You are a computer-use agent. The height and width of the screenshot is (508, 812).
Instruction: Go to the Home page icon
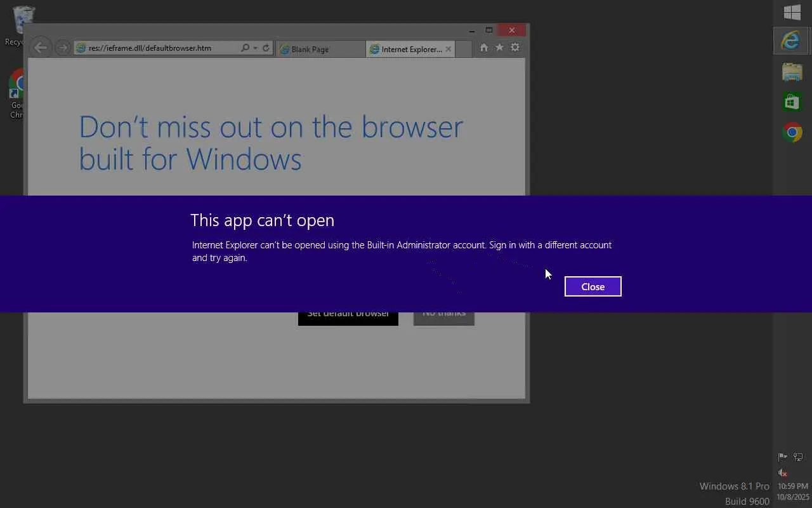click(484, 48)
